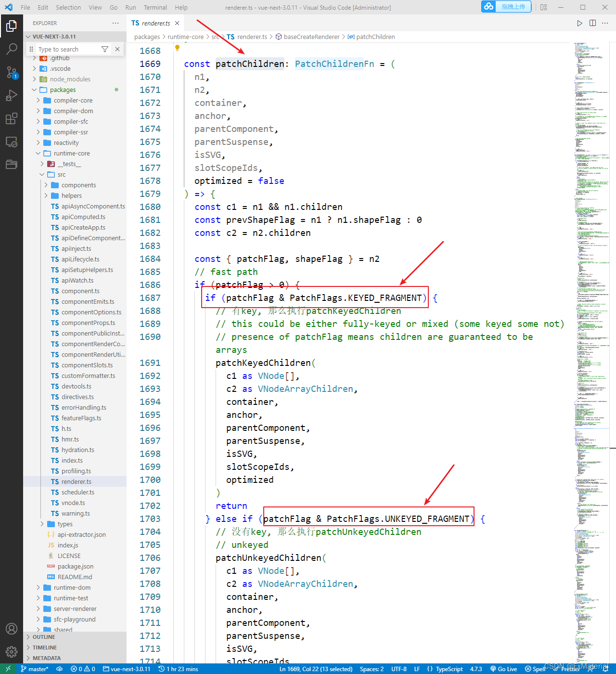
Task: Expand the components folder
Action: (75, 185)
